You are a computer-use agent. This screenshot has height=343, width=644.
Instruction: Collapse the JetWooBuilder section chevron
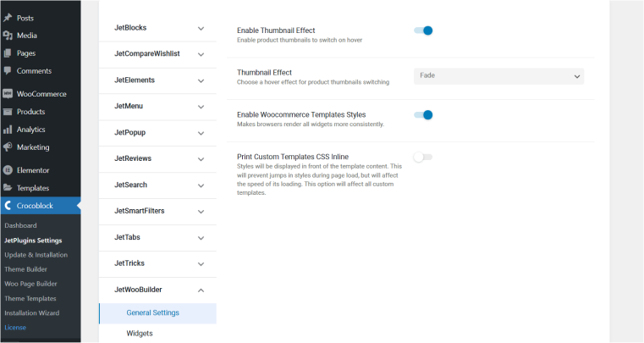pos(201,290)
